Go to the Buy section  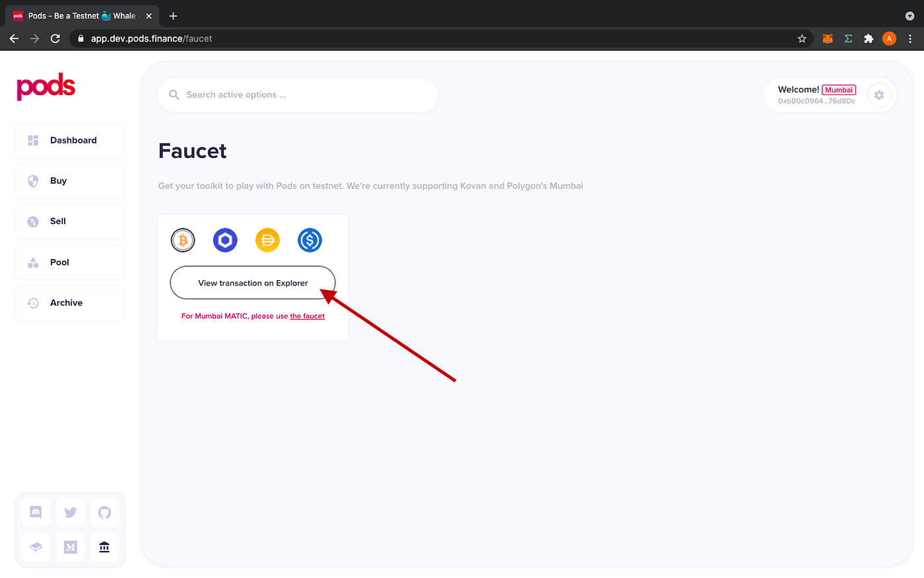click(70, 181)
